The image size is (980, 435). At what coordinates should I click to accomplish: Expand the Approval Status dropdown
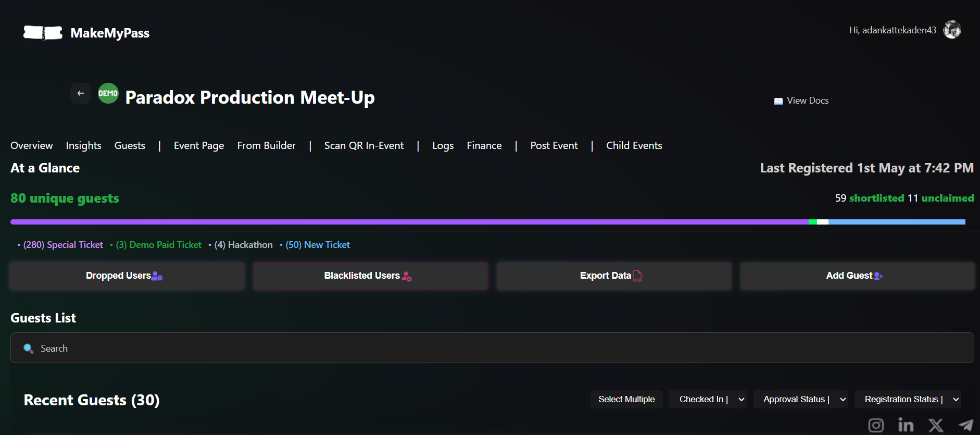click(x=801, y=399)
